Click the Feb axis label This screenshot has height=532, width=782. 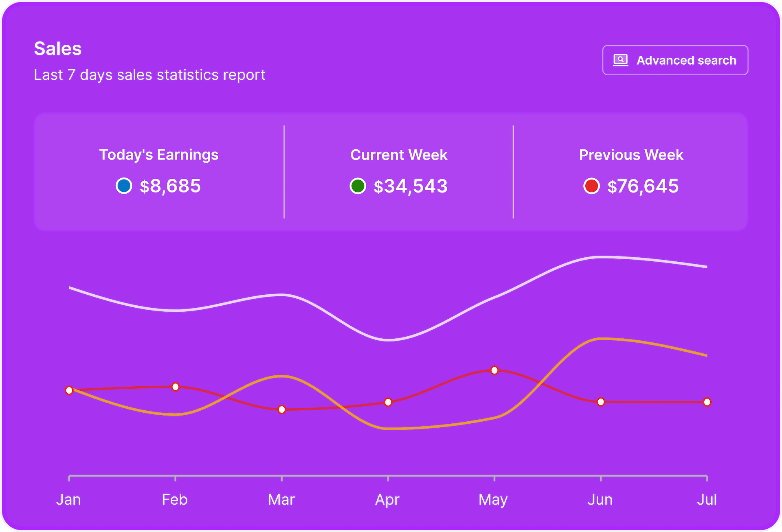[175, 499]
